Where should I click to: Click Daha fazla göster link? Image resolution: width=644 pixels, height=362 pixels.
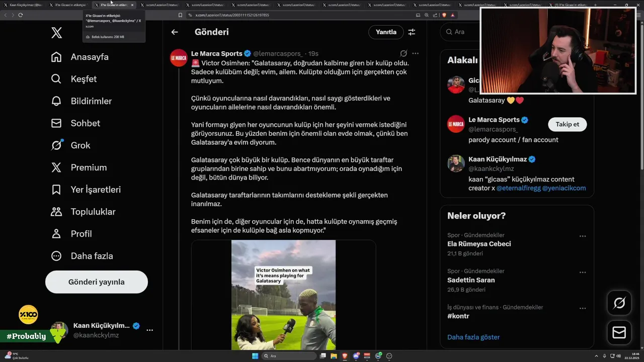point(473,337)
